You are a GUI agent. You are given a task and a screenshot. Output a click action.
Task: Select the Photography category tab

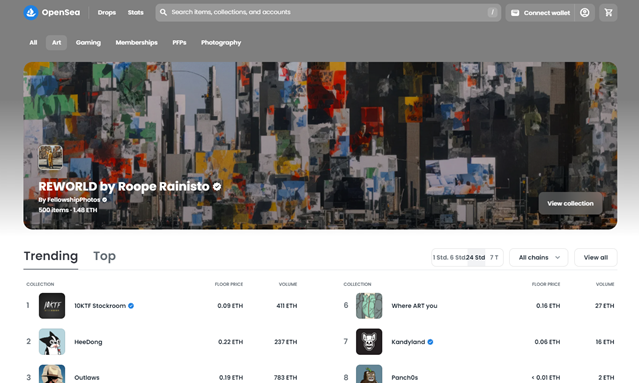(221, 42)
